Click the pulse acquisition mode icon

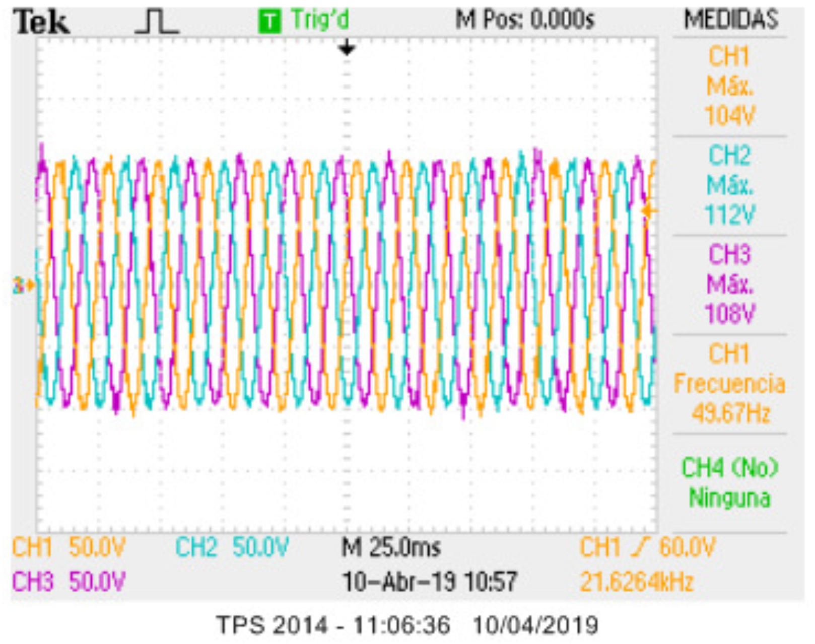tap(157, 23)
